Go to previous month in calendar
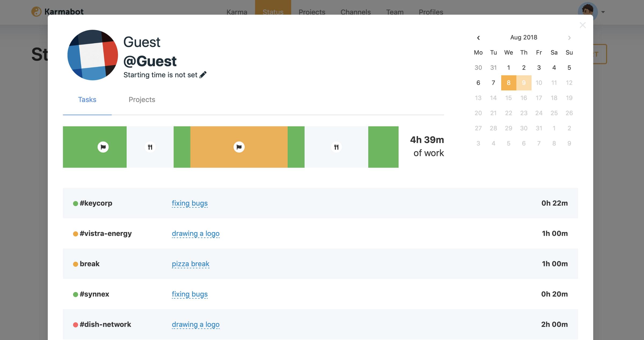Screen dimensions: 644x340 pyautogui.click(x=478, y=38)
